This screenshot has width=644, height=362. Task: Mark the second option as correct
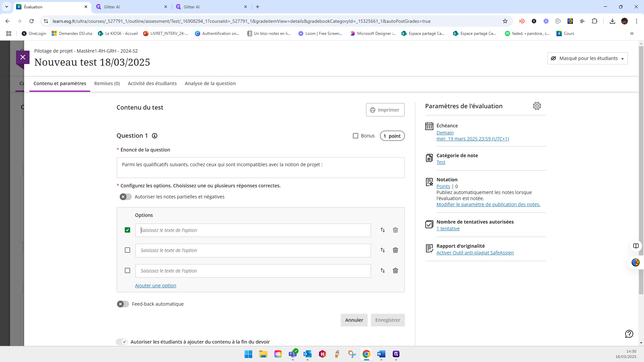pos(127,250)
